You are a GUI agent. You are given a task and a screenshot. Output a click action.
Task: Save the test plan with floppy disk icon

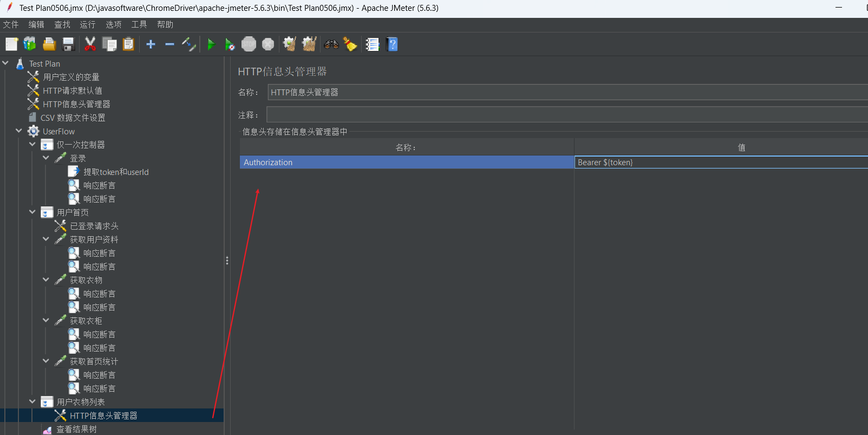[x=68, y=44]
